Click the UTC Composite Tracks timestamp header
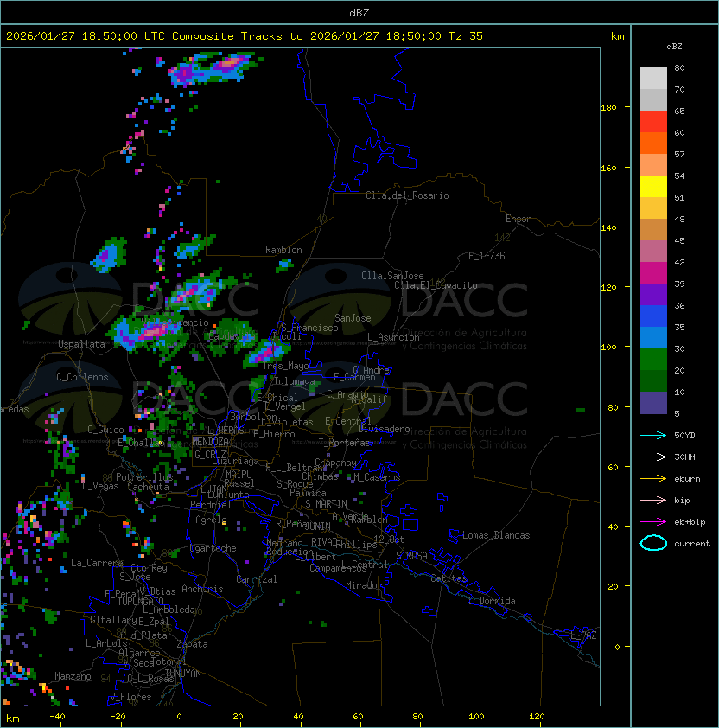The width and height of the screenshot is (719, 728). (245, 36)
